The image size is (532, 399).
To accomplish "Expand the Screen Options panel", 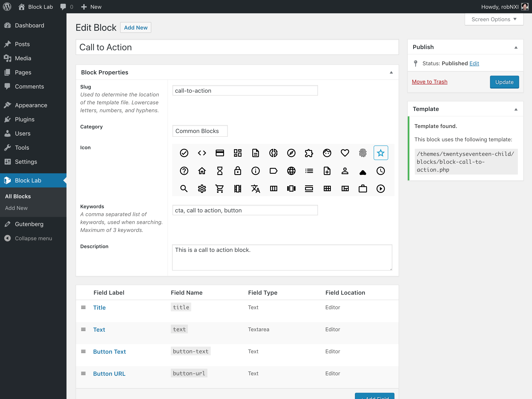I will 494,19.
